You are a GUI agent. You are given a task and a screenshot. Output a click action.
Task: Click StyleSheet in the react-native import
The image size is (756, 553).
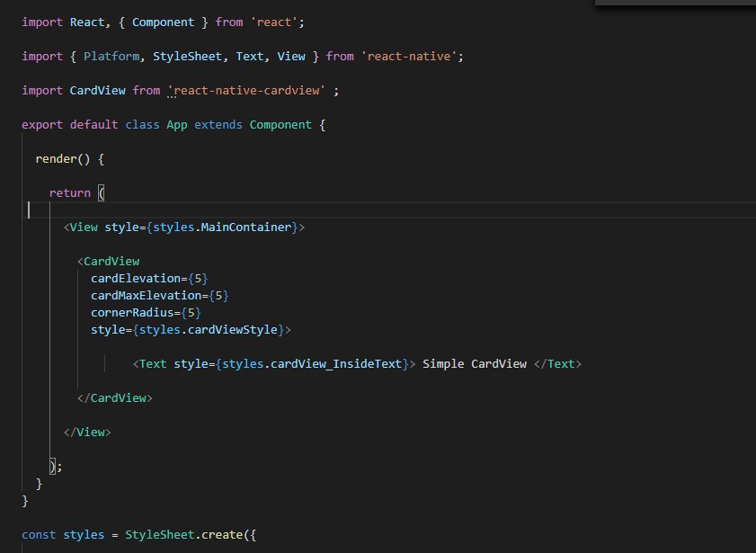pos(187,57)
